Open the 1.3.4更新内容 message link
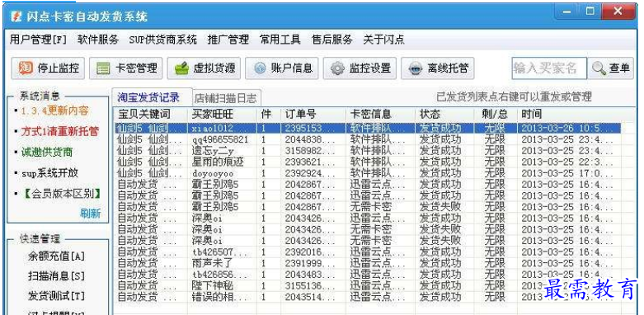This screenshot has height=315, width=644. pos(55,110)
